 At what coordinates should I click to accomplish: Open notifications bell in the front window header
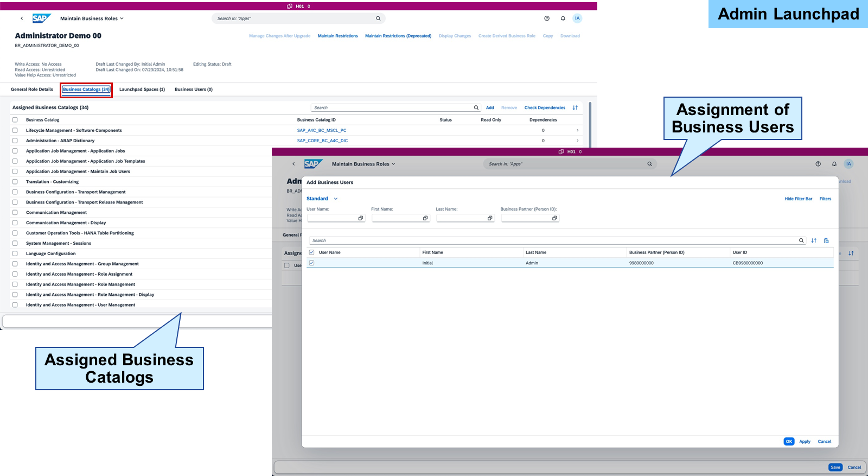(x=834, y=164)
